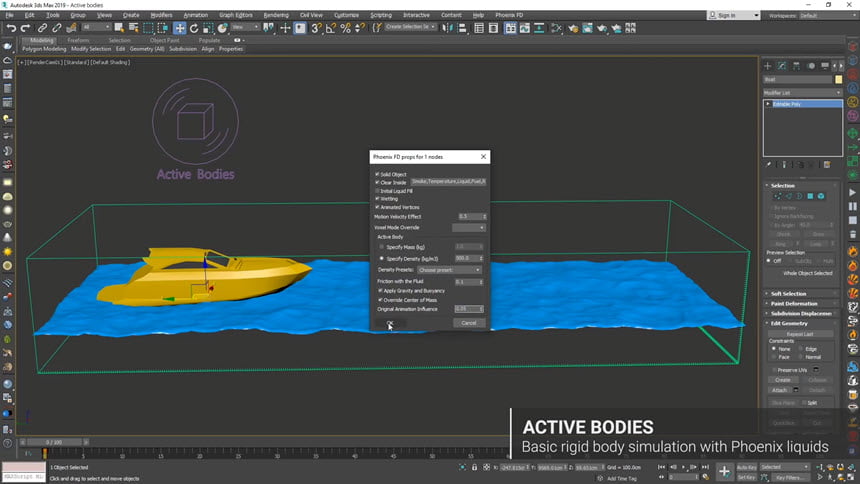This screenshot has height=484, width=860.
Task: Open the Modifier List dropdown
Action: [802, 93]
